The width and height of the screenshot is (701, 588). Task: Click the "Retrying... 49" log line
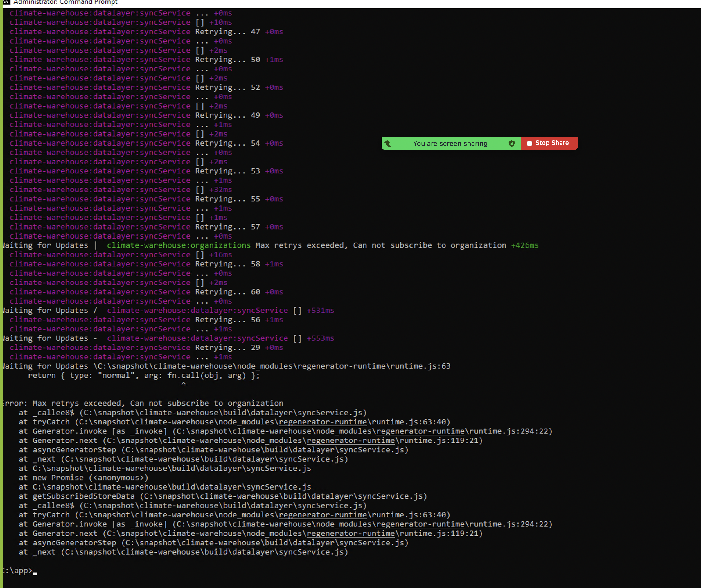[146, 115]
